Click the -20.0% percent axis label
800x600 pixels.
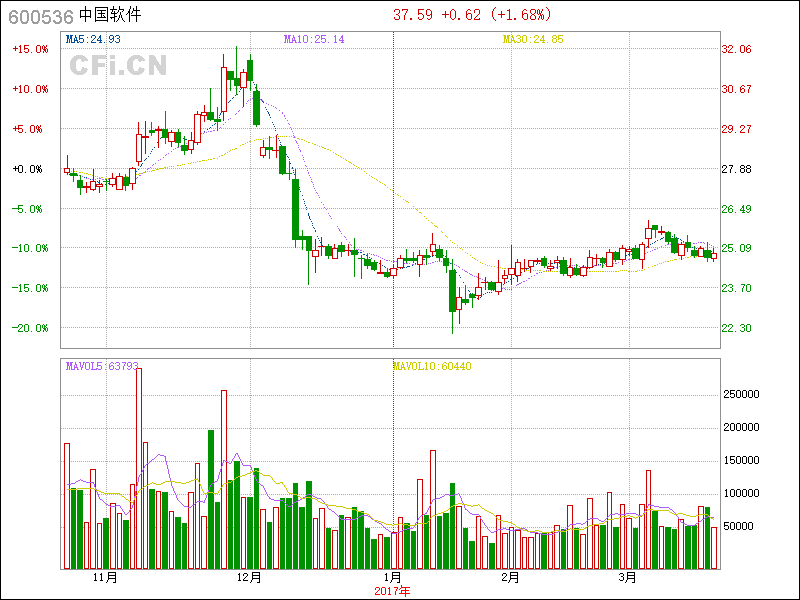[29, 328]
